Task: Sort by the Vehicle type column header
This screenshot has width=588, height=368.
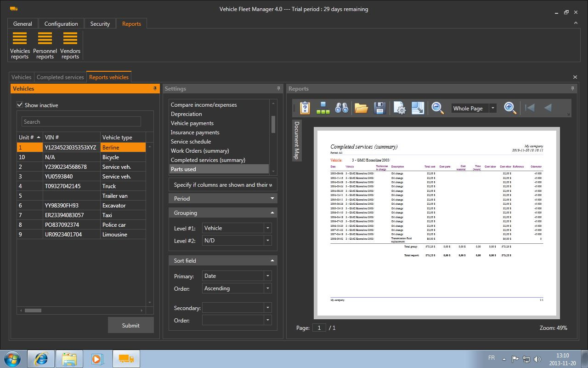Action: [x=123, y=137]
